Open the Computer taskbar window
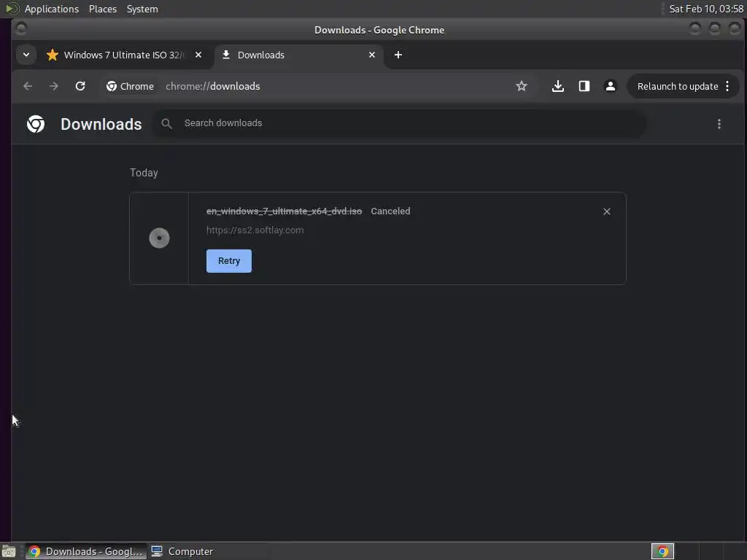Image resolution: width=747 pixels, height=560 pixels. tap(182, 551)
